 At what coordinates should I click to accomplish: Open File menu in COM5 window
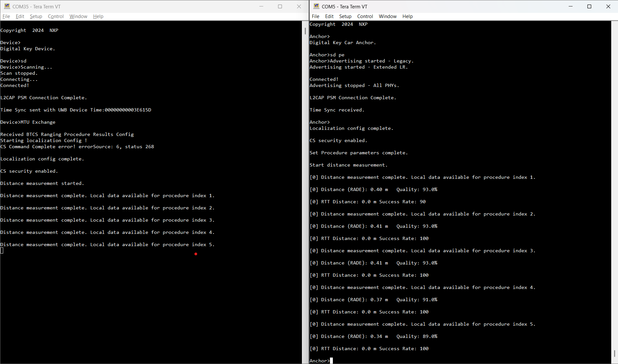tap(315, 16)
